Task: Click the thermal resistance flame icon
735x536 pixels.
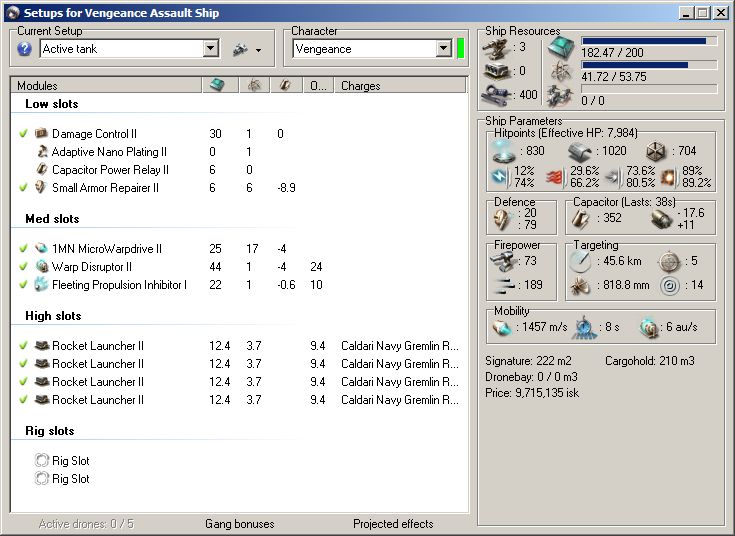Action: 555,177
